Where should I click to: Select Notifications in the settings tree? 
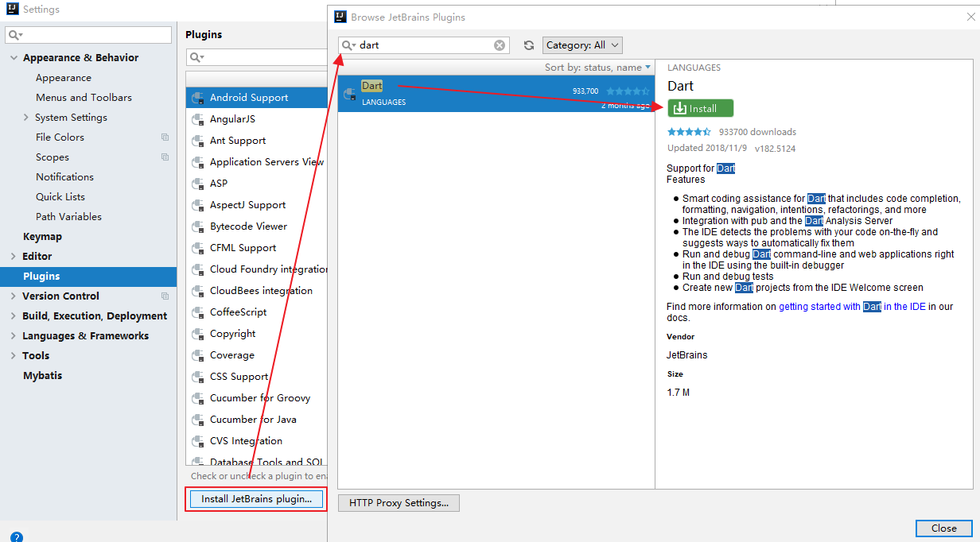point(64,177)
